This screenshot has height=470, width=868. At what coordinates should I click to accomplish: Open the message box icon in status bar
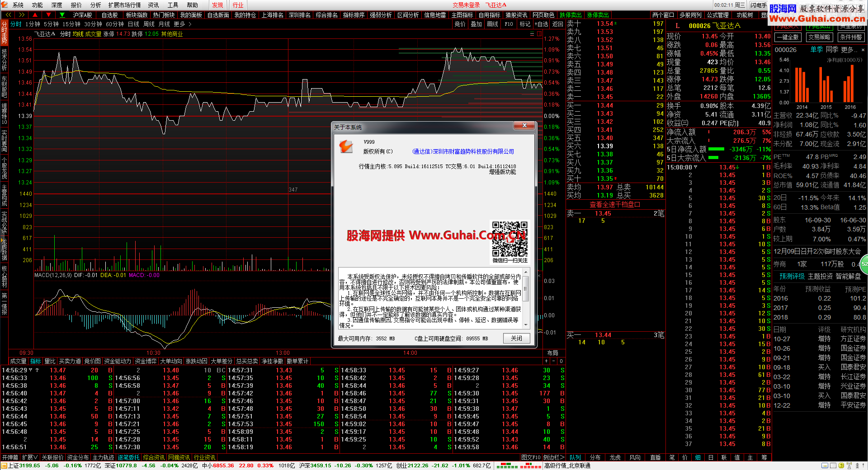point(826,465)
